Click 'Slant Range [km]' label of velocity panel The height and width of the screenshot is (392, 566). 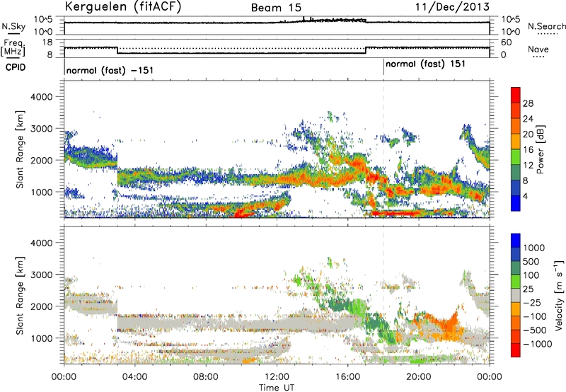[20, 295]
